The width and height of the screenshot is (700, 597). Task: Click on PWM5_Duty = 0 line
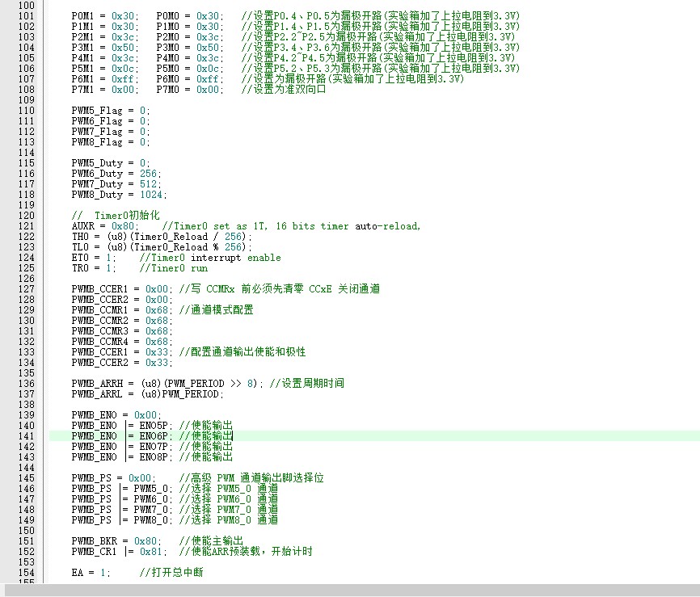coord(111,163)
